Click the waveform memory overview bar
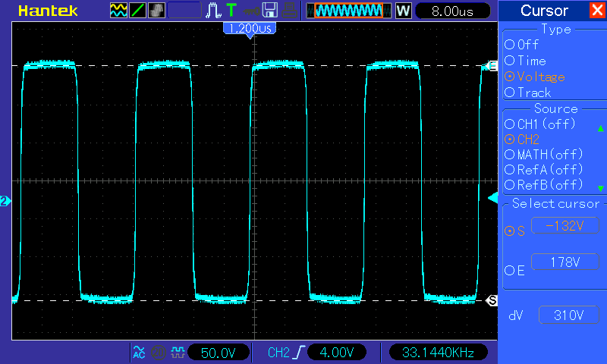This screenshot has width=607, height=364. pos(349,11)
